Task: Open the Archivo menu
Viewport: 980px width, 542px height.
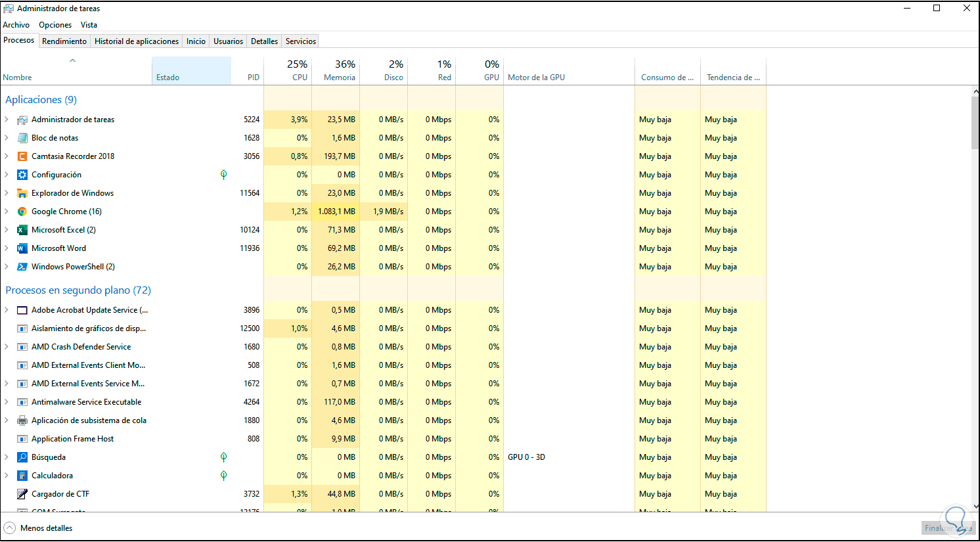Action: click(x=16, y=25)
